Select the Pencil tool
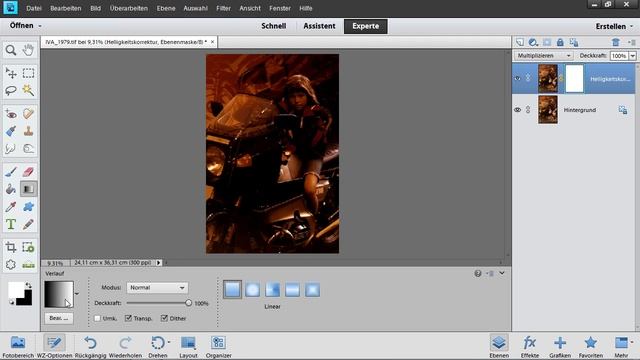640x360 pixels. (x=28, y=224)
